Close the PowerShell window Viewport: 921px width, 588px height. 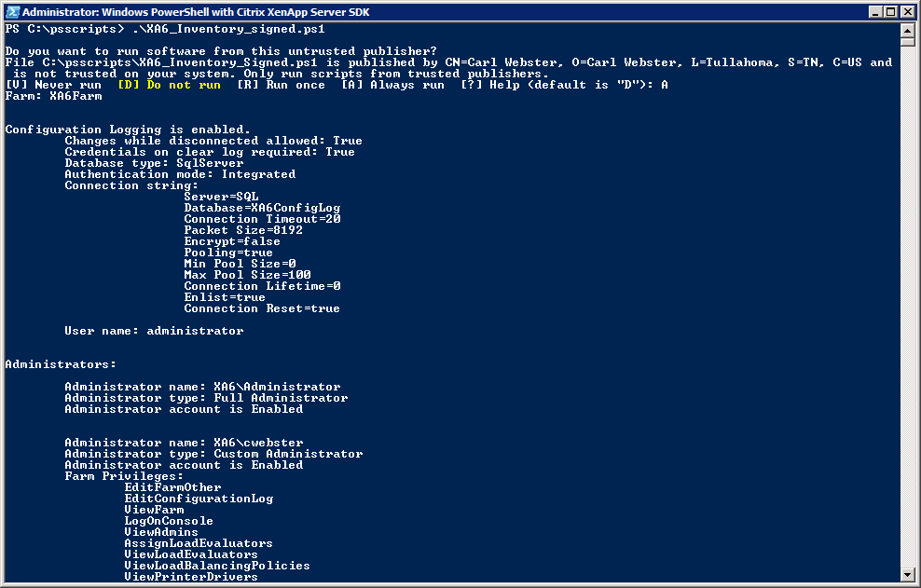(907, 12)
